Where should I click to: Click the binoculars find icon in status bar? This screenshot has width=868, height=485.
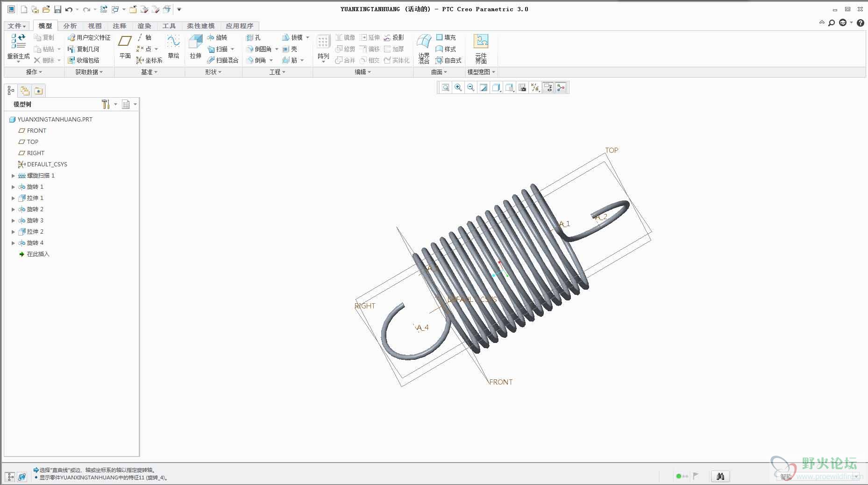click(x=720, y=476)
